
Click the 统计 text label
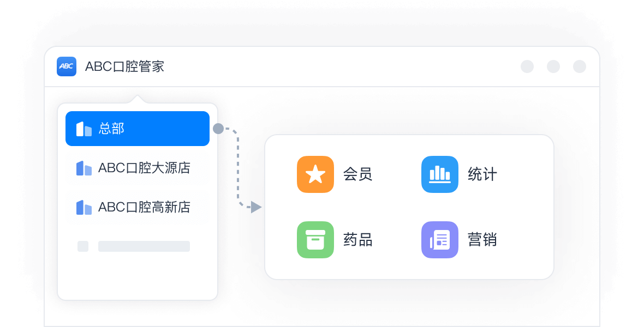[482, 174]
